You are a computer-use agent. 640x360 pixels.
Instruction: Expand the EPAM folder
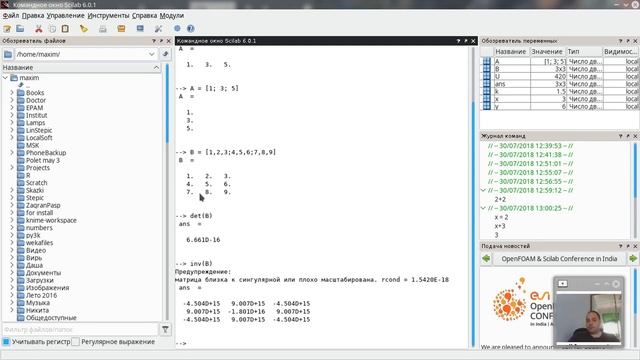[x=12, y=108]
